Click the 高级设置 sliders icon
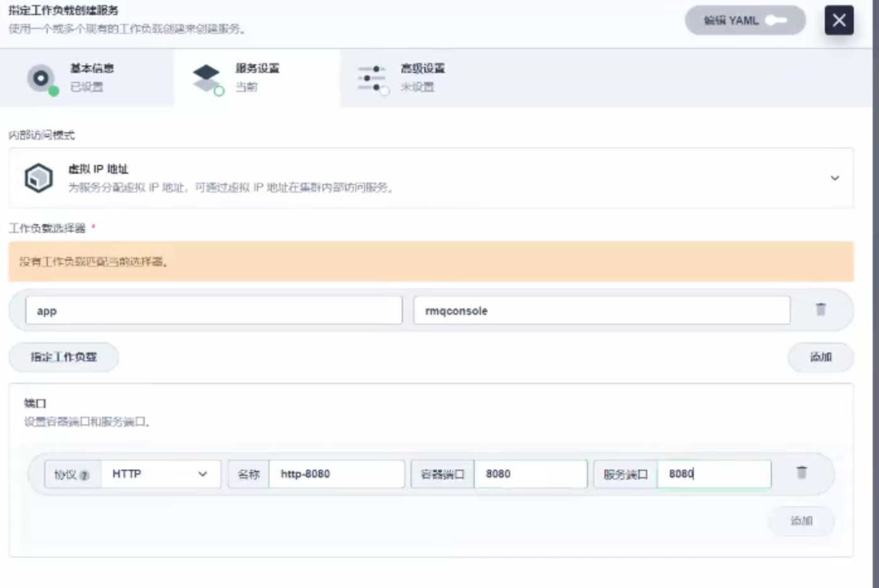This screenshot has width=879, height=588. click(373, 79)
